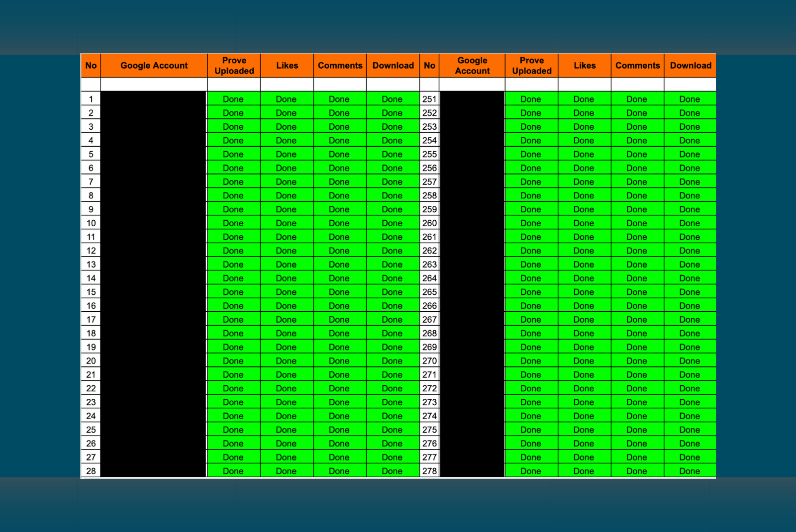The height and width of the screenshot is (532, 796).
Task: Click the right Download column header
Action: coord(691,66)
